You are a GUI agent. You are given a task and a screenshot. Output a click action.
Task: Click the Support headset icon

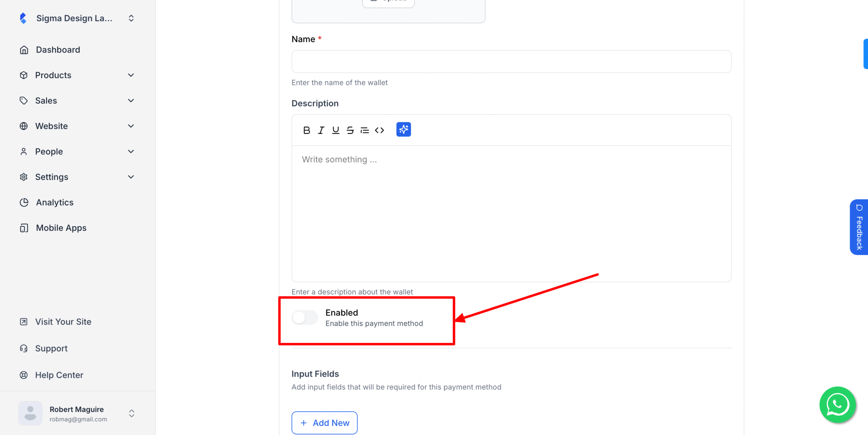pyautogui.click(x=24, y=348)
